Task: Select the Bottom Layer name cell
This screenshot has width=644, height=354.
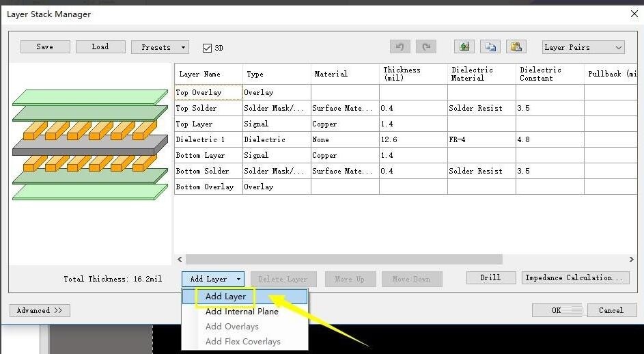Action: tap(209, 155)
